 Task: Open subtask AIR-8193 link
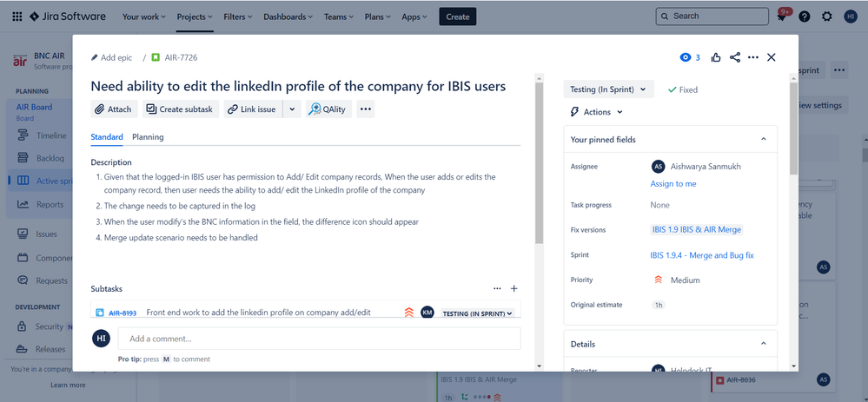(123, 313)
